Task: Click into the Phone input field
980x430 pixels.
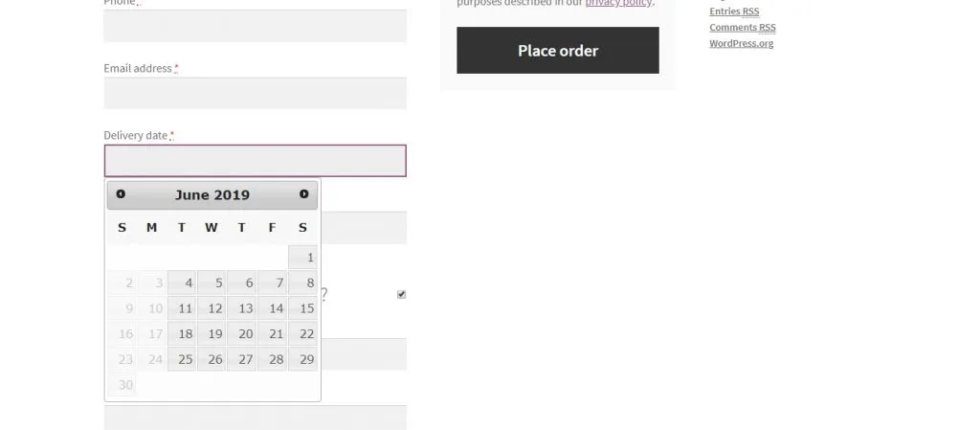Action: [255, 26]
